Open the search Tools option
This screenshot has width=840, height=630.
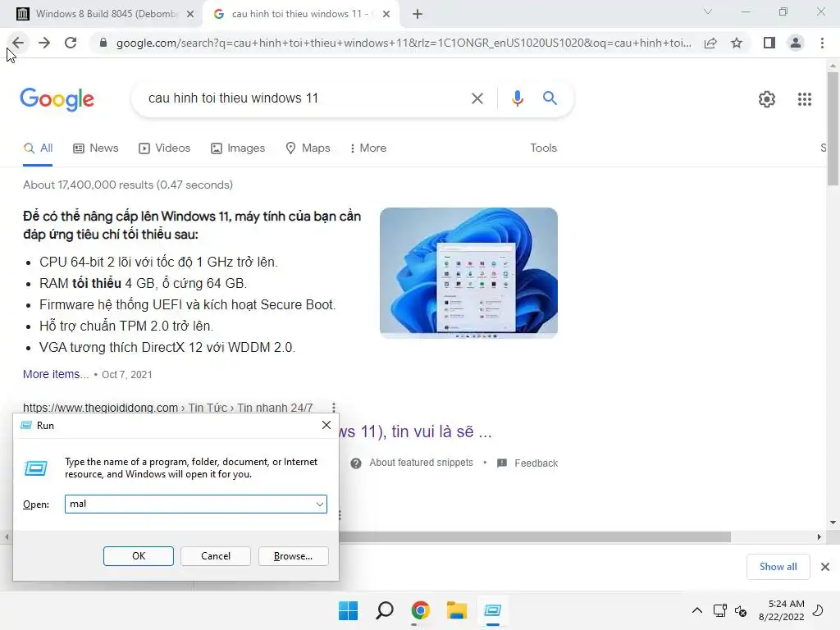(543, 148)
